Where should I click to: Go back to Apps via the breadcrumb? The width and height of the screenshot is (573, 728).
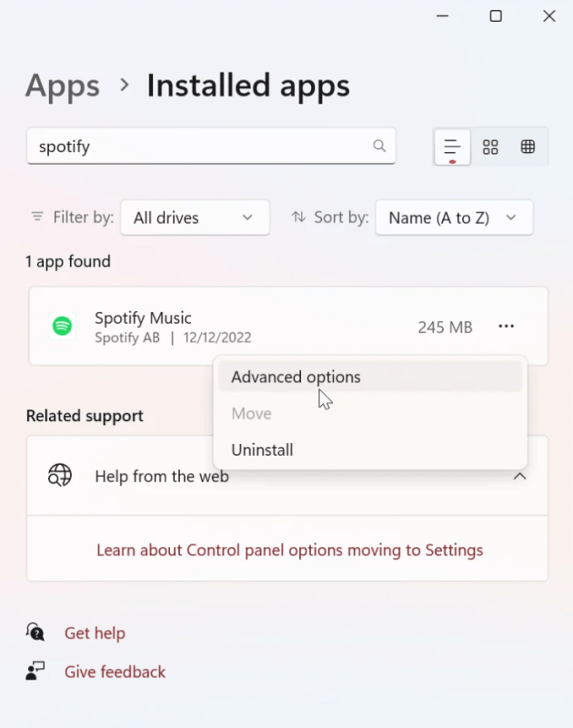pyautogui.click(x=63, y=86)
